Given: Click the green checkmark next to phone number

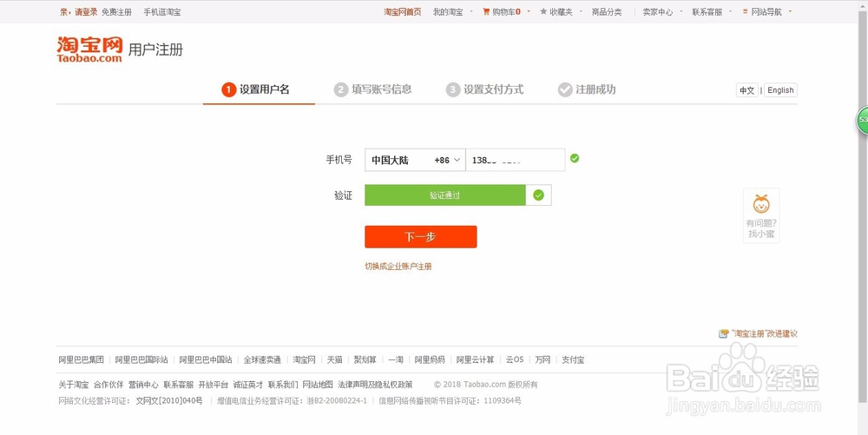Looking at the screenshot, I should [575, 158].
